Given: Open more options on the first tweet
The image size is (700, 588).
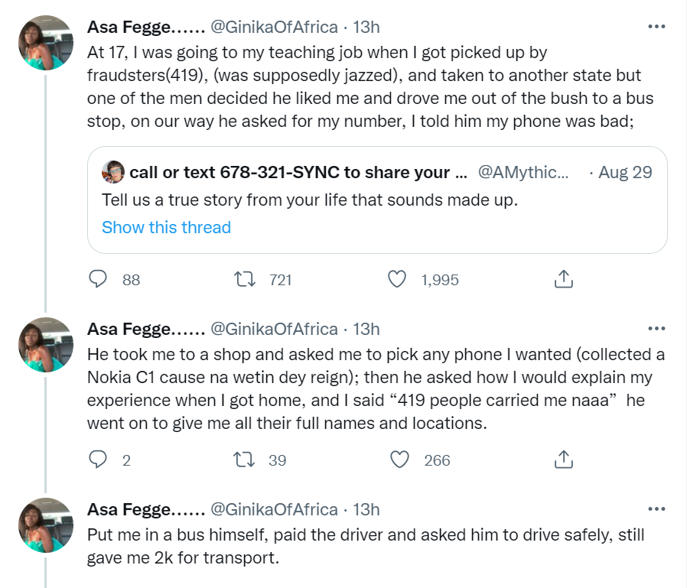Looking at the screenshot, I should tap(656, 27).
